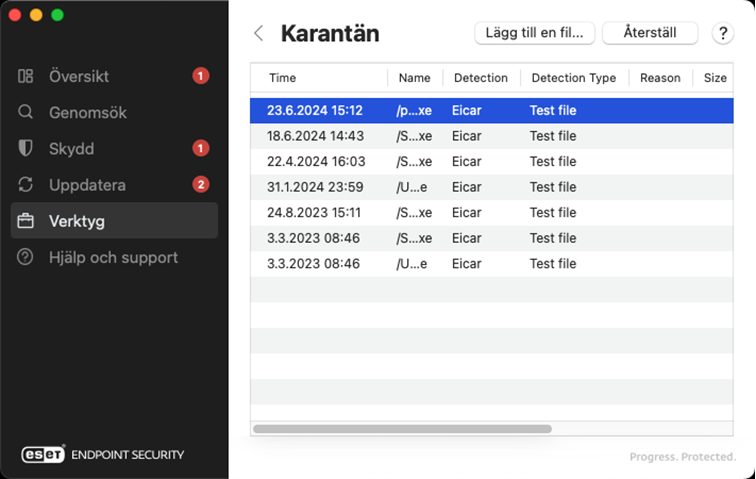Select the row dated 31.1.2024 23:59
Viewport: 756px width, 479px height.
[x=492, y=187]
